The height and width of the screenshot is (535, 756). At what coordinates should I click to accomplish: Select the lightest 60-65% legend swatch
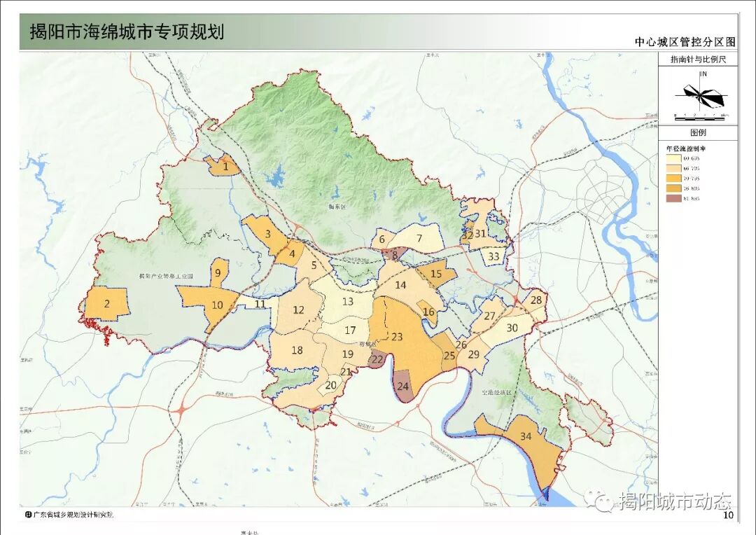(673, 158)
